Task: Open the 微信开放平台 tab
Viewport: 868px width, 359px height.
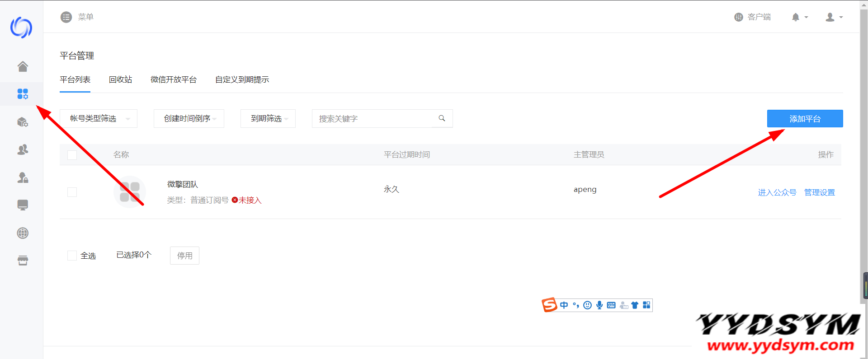Action: pos(174,79)
